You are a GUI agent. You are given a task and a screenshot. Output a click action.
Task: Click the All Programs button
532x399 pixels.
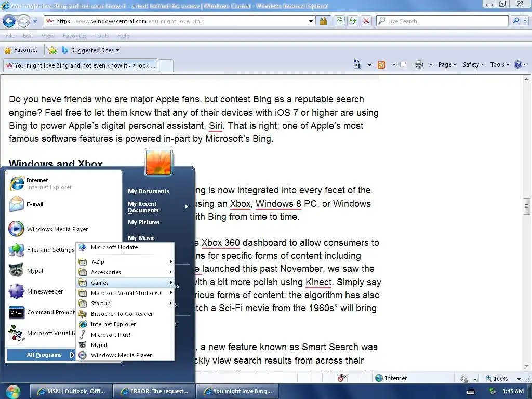[41, 355]
